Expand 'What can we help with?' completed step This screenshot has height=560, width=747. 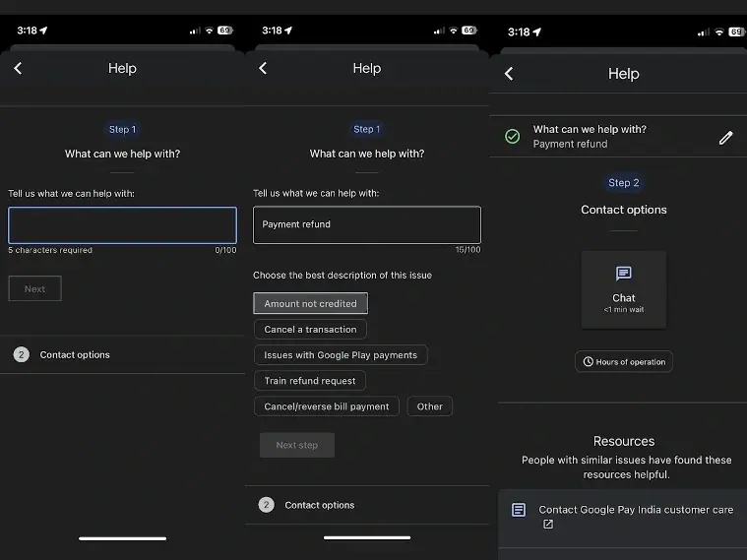click(x=591, y=136)
